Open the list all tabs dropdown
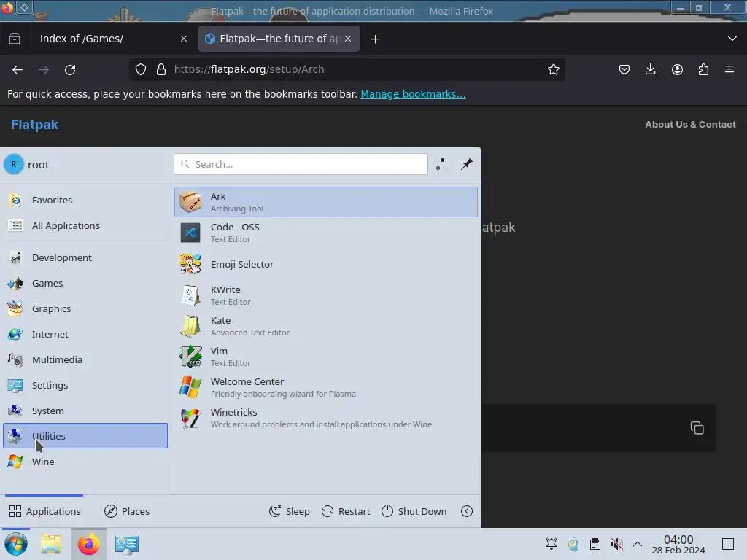This screenshot has height=560, width=747. (x=732, y=39)
